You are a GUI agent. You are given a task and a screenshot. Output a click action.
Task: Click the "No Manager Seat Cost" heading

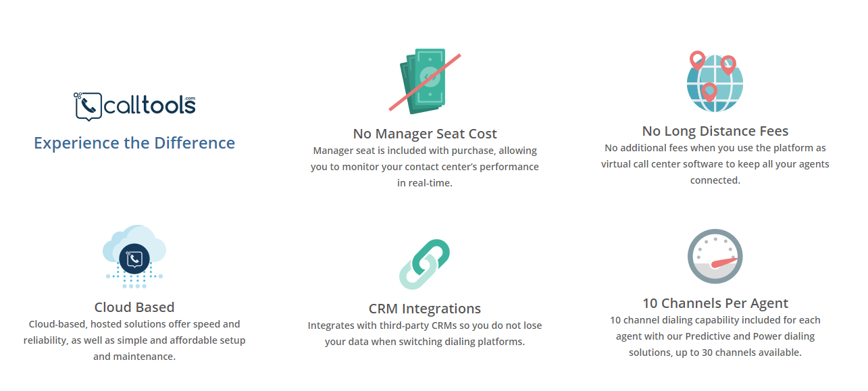[425, 134]
